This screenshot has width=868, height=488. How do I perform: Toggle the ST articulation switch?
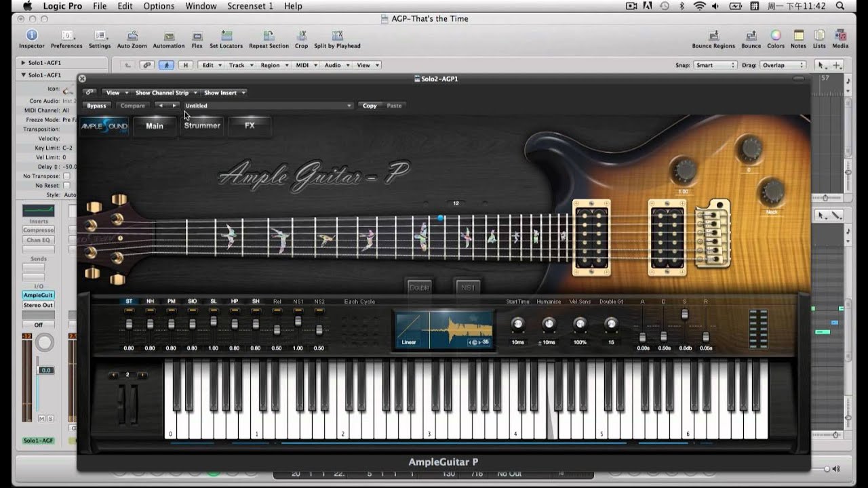[x=129, y=302]
